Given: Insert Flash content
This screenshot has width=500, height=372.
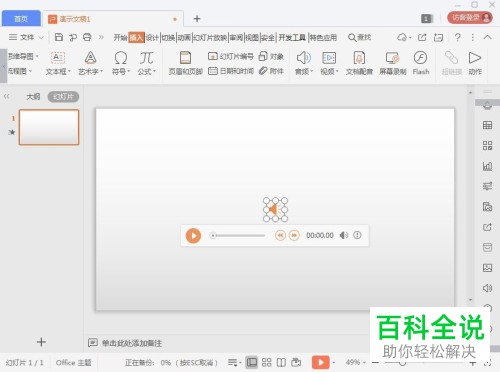Looking at the screenshot, I should tap(421, 63).
